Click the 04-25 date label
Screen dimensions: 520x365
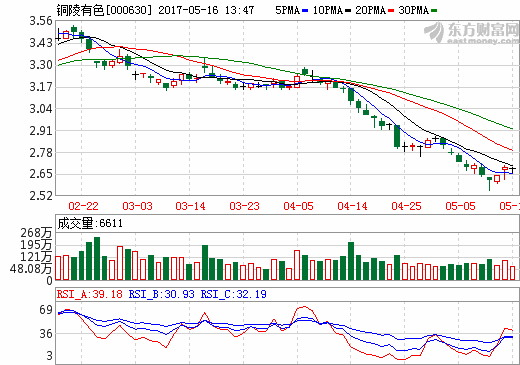406,206
